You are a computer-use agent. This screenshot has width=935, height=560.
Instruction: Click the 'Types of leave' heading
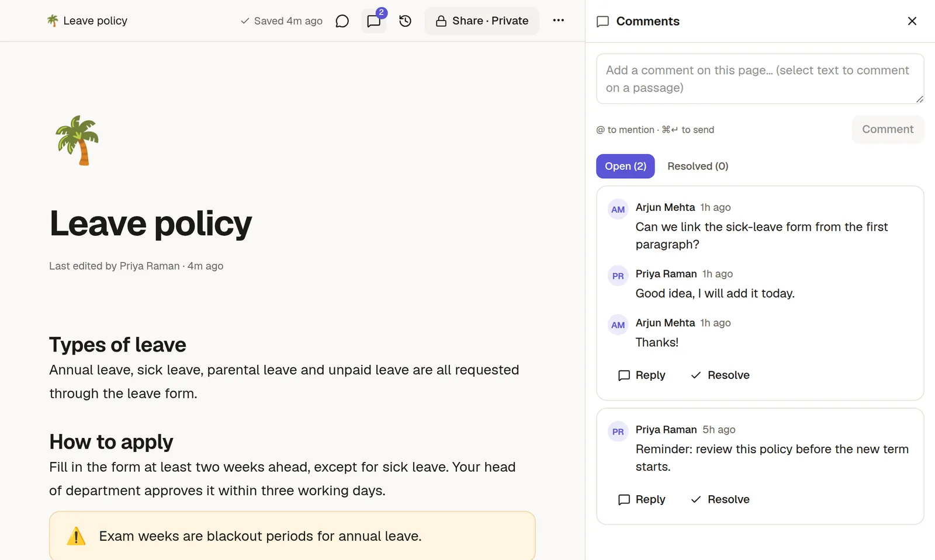click(117, 345)
